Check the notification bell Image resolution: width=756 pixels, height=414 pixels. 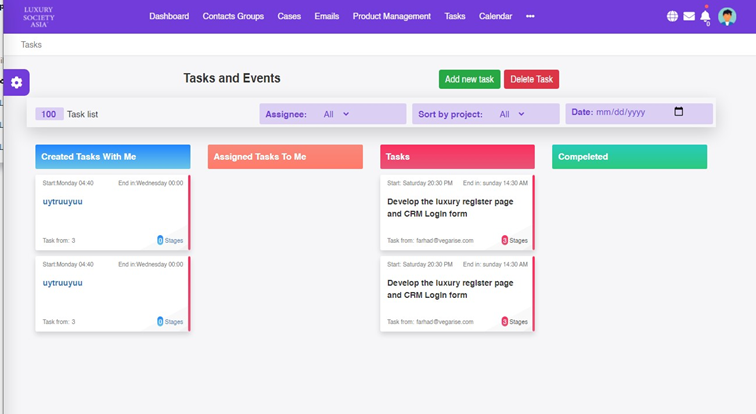click(x=706, y=17)
